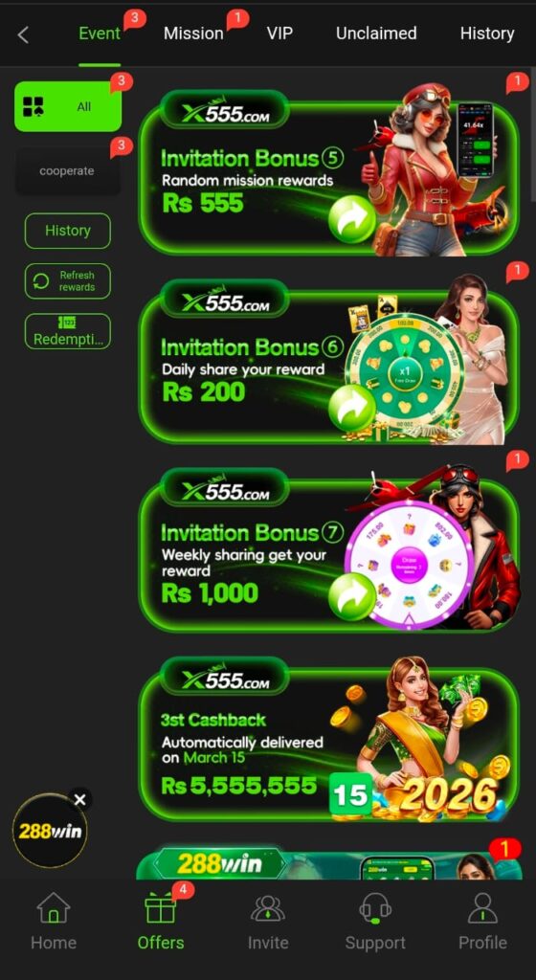The image size is (536, 980).
Task: Tap the Offers gift box icon
Action: coord(161,908)
